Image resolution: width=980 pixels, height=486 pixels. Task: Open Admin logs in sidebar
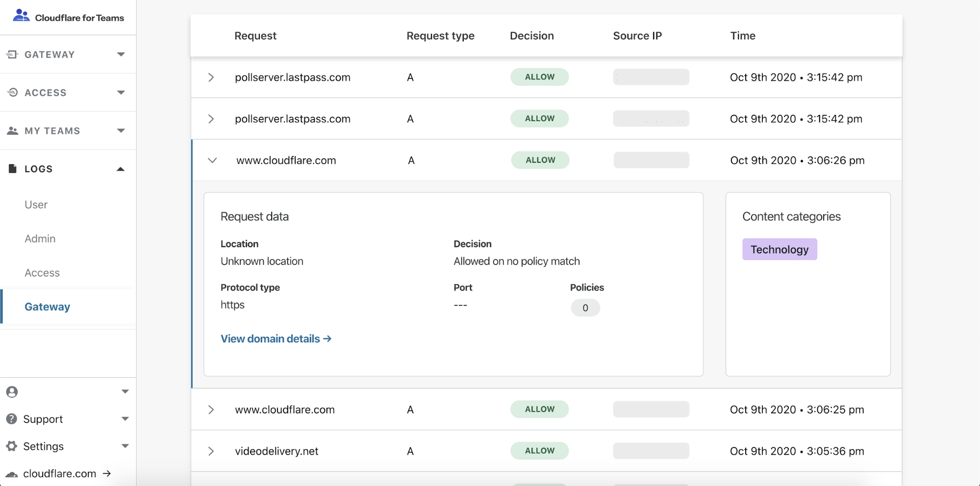click(x=40, y=238)
